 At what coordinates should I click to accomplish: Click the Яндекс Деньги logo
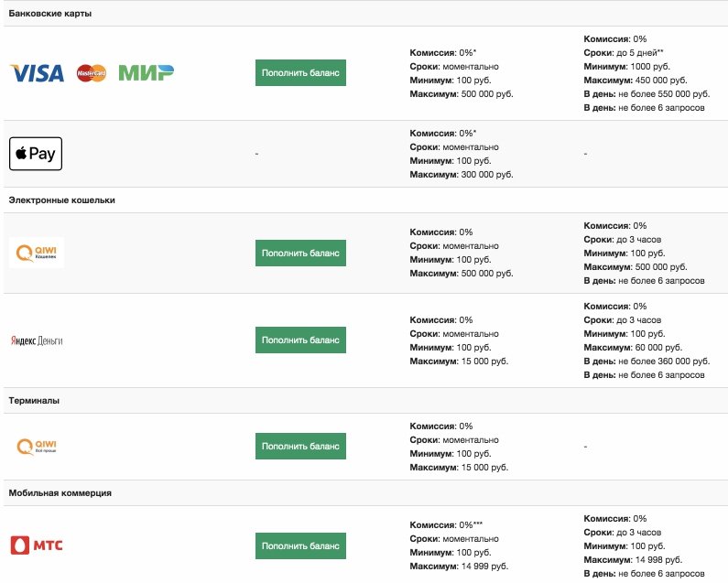tap(37, 340)
